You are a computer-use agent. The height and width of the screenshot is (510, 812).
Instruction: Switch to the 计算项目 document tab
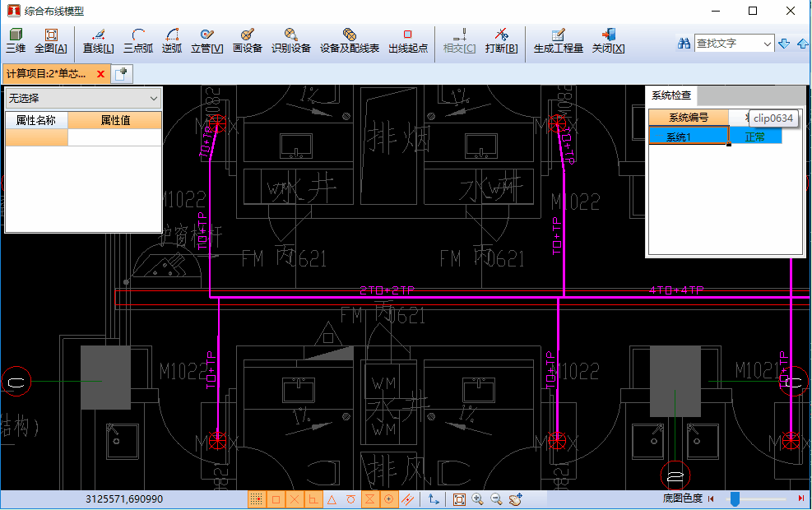(x=48, y=74)
